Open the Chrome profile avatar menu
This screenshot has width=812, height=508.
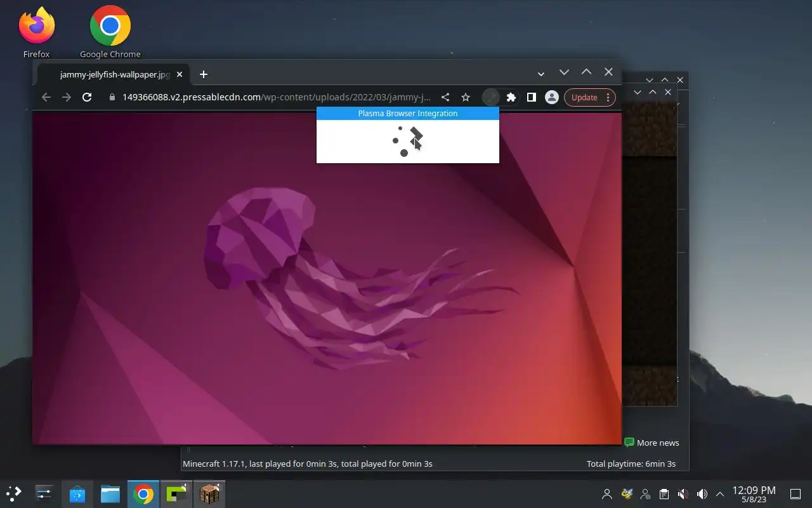(552, 97)
